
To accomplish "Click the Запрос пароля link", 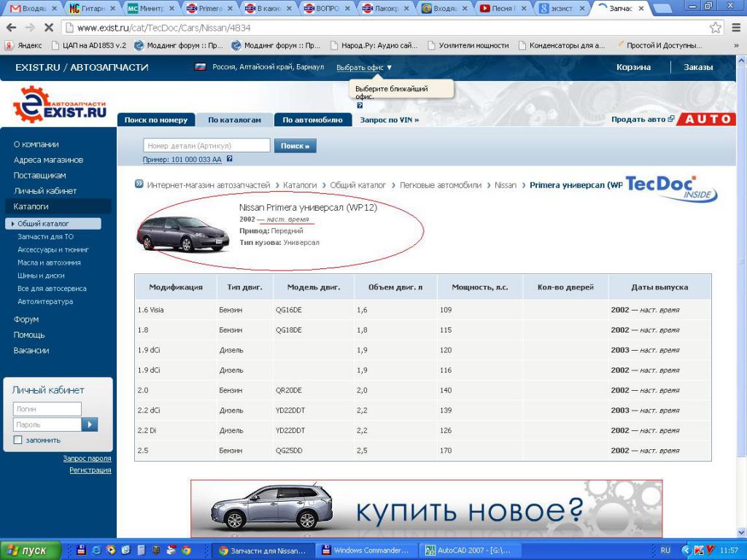I will (x=87, y=458).
